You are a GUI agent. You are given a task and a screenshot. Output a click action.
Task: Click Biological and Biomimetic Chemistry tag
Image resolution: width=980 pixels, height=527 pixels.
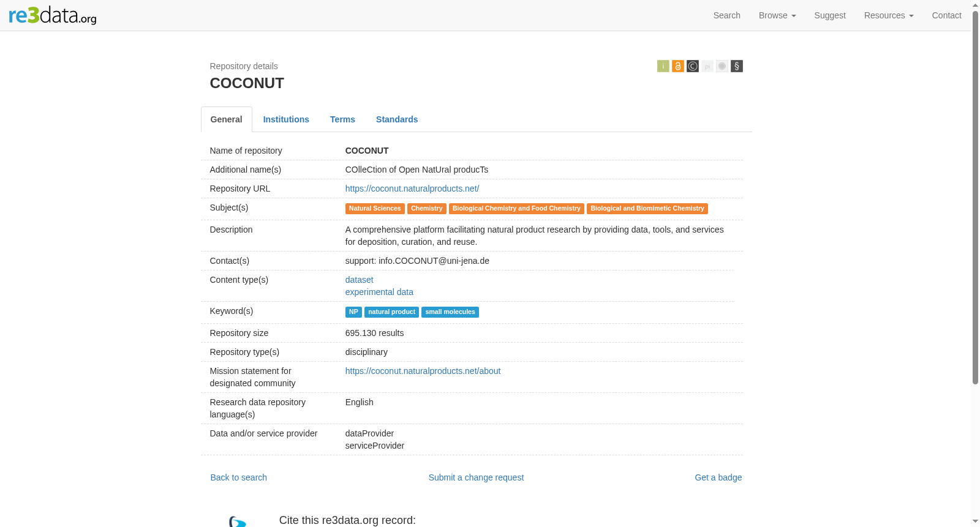pyautogui.click(x=647, y=209)
